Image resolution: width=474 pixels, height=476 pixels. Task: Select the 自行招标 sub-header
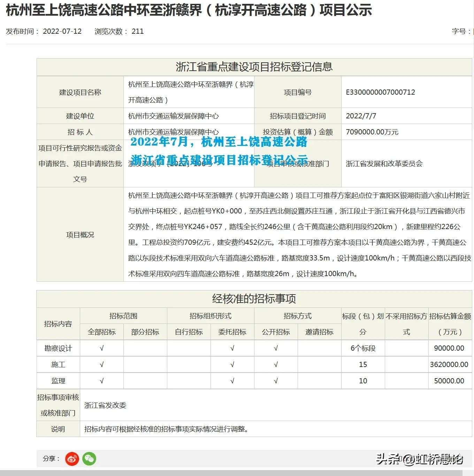[x=189, y=332]
